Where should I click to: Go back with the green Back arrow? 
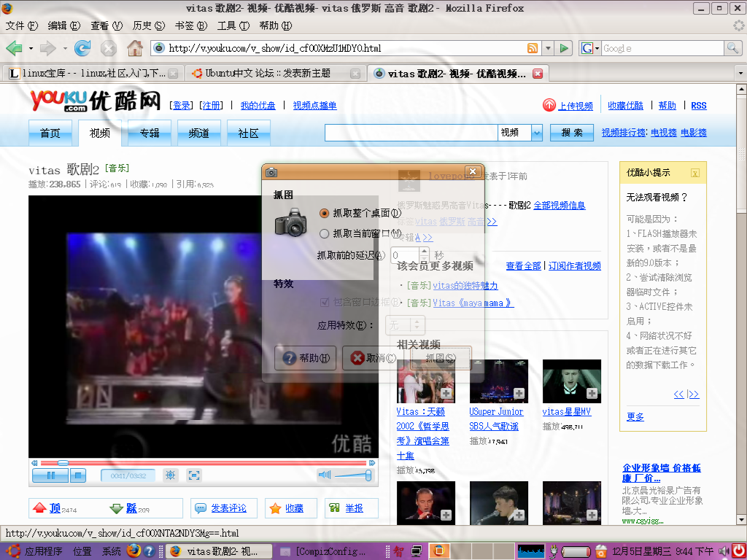tap(15, 48)
